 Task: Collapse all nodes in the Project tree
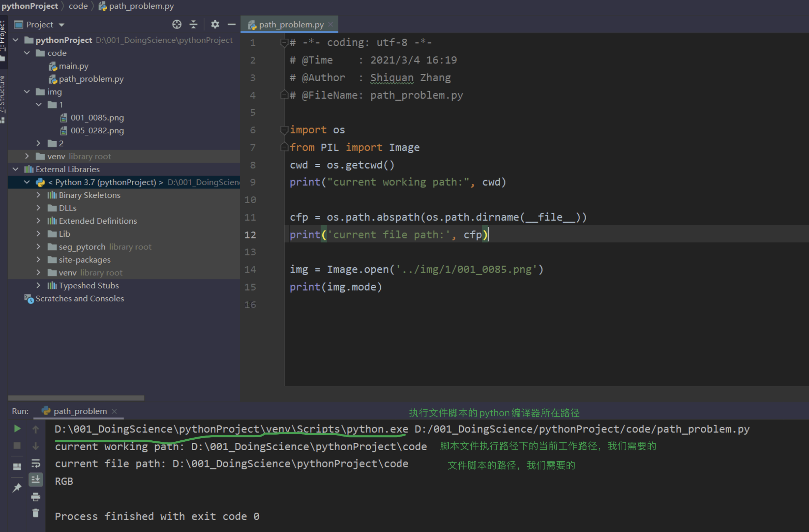pyautogui.click(x=193, y=24)
